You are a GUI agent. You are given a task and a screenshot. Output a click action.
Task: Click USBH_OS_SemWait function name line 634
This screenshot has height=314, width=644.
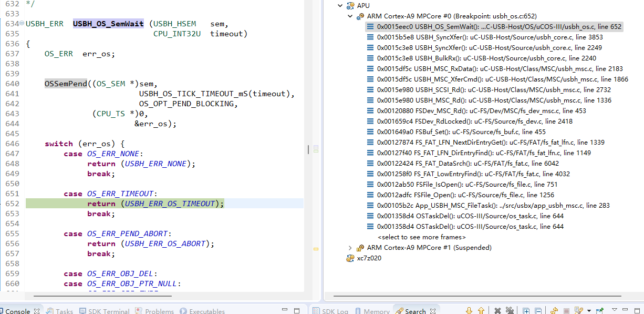[x=108, y=24]
